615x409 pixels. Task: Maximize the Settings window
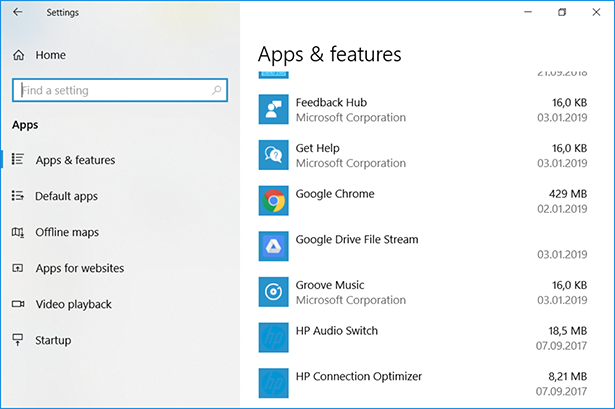click(562, 13)
